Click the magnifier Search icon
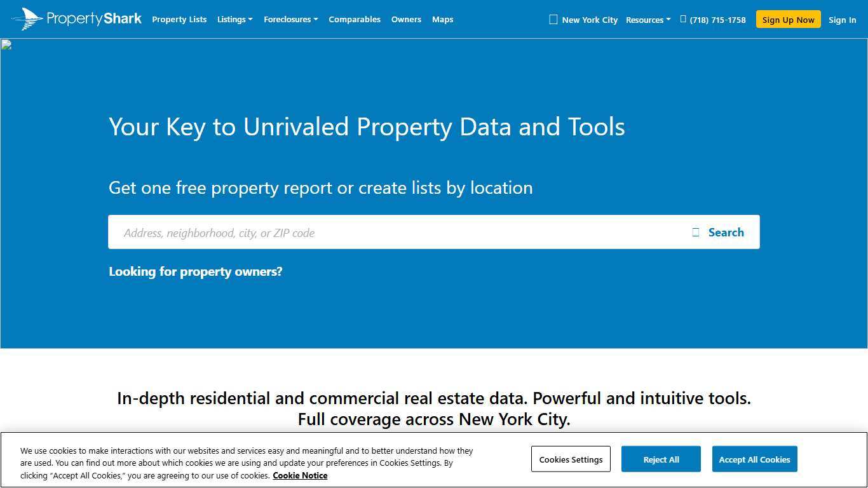Viewport: 868px width, 488px height. (x=695, y=232)
